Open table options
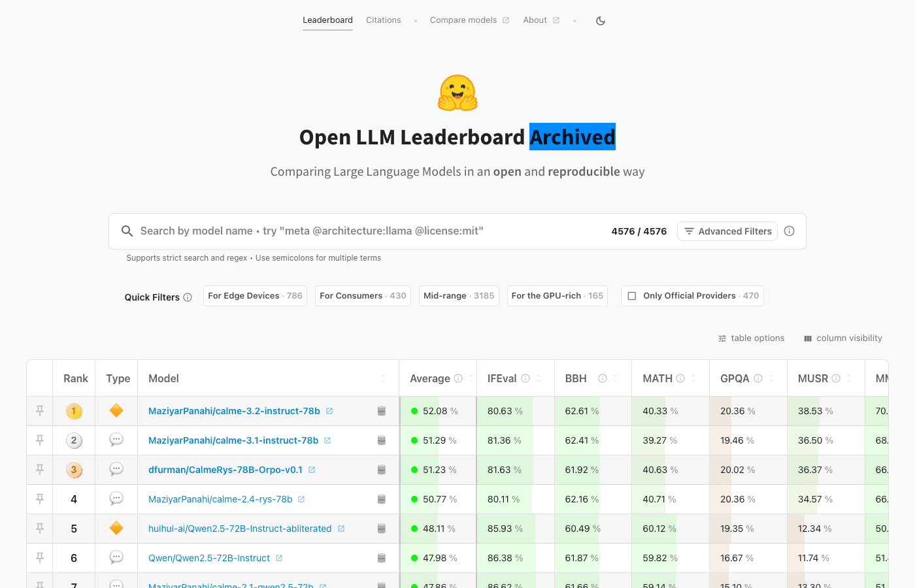This screenshot has height=588, width=915. click(x=751, y=338)
